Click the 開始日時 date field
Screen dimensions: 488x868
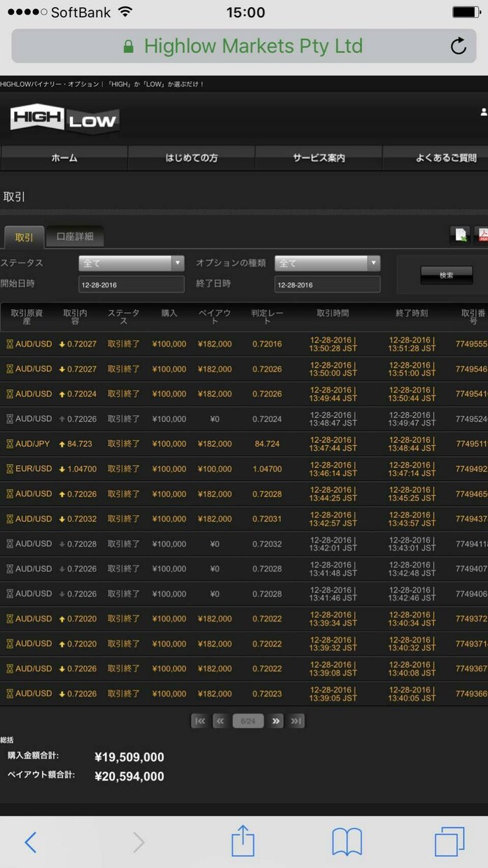click(x=132, y=284)
